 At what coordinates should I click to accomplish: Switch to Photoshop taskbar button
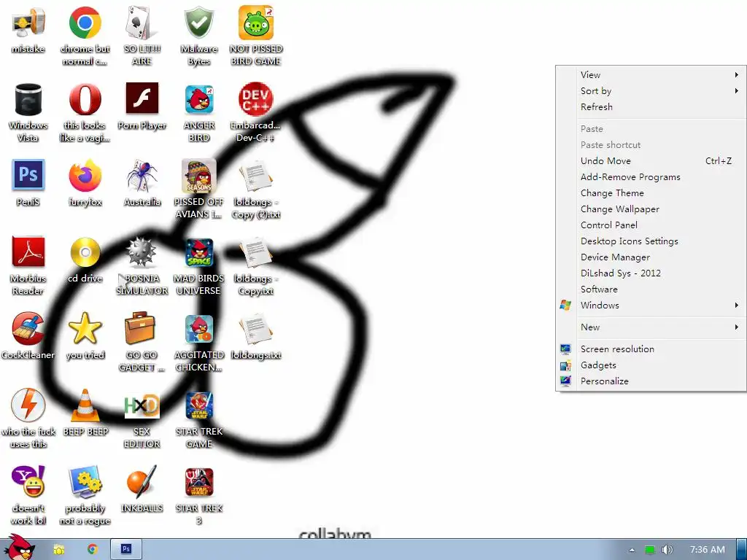(x=126, y=550)
